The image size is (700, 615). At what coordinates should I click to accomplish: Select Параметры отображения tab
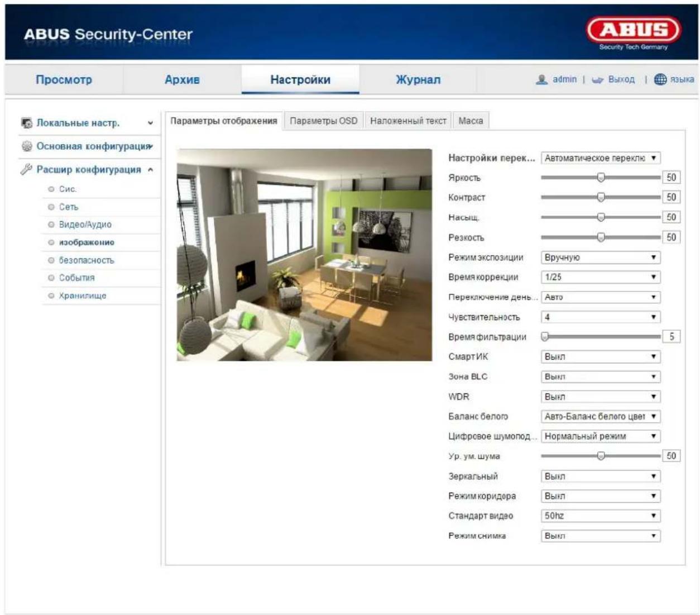coord(223,121)
